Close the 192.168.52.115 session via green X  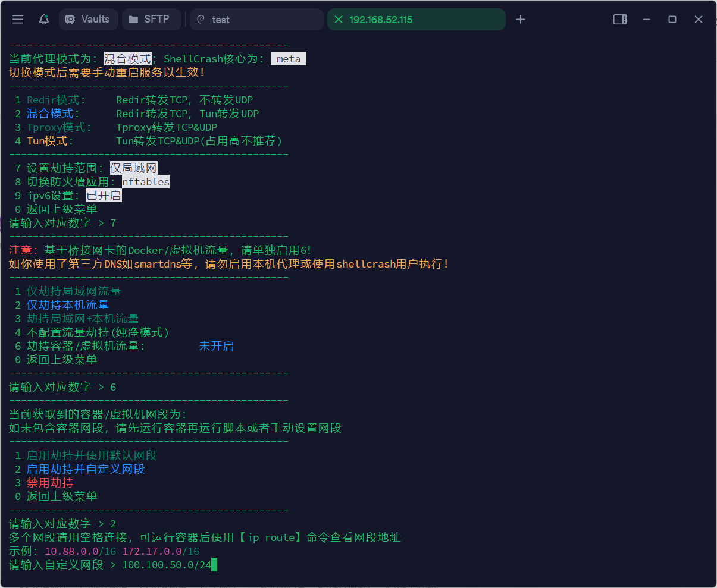(338, 19)
